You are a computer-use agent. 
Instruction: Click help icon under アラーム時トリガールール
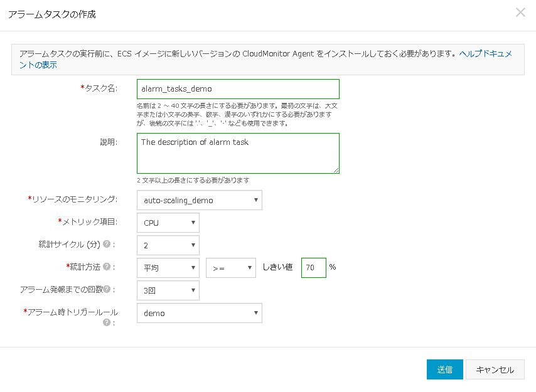pos(107,322)
